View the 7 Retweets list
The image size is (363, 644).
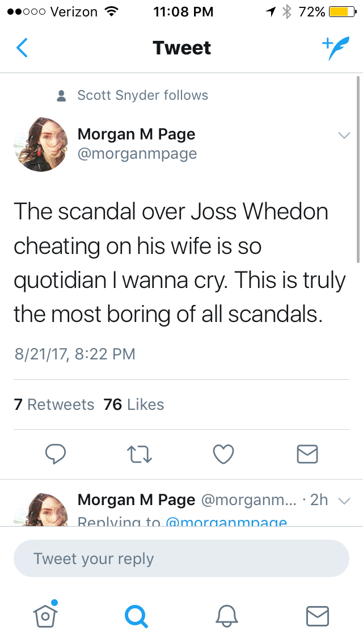click(x=54, y=405)
